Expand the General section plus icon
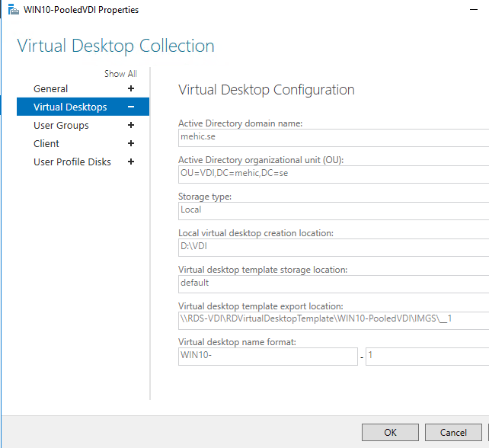489x448 pixels. tap(131, 89)
